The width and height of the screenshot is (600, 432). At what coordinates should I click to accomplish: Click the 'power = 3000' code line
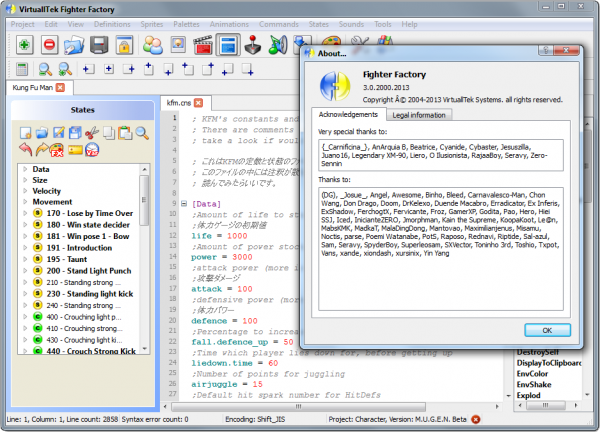coord(222,257)
